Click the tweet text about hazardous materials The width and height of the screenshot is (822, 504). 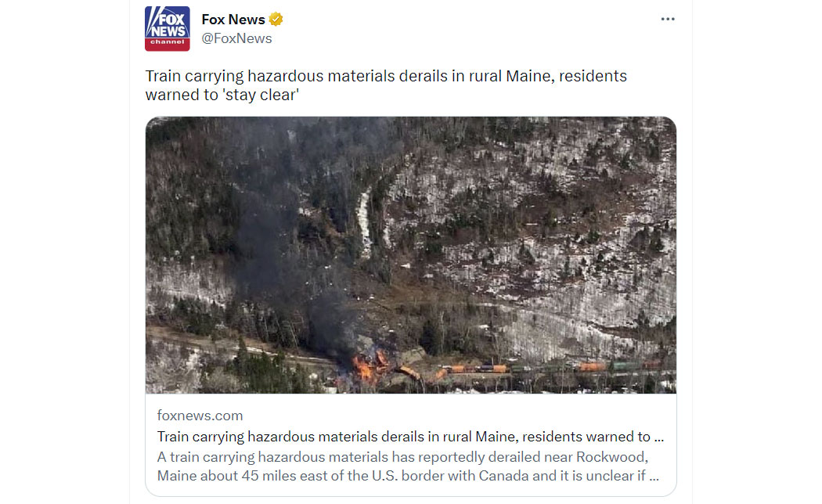(x=386, y=85)
